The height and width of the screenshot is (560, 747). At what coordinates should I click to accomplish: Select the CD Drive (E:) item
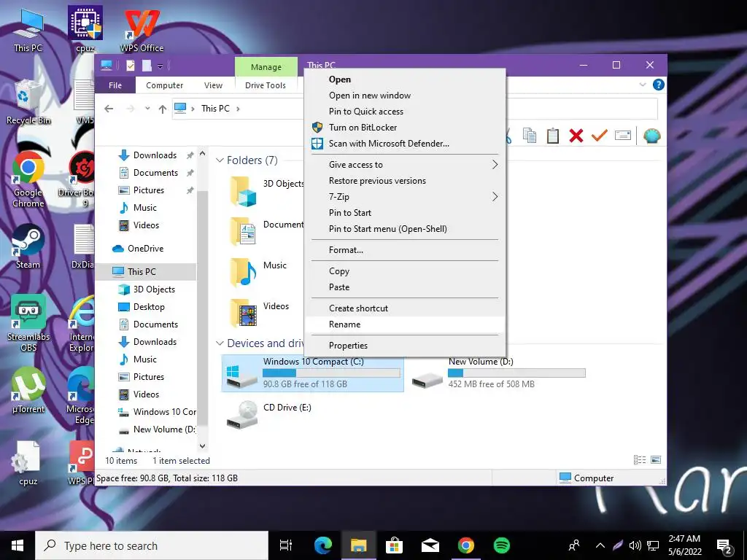(x=270, y=415)
